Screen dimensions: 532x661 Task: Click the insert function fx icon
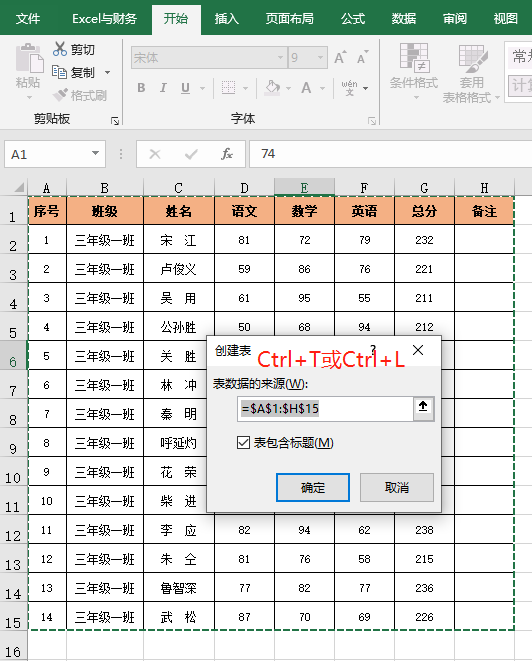(227, 154)
